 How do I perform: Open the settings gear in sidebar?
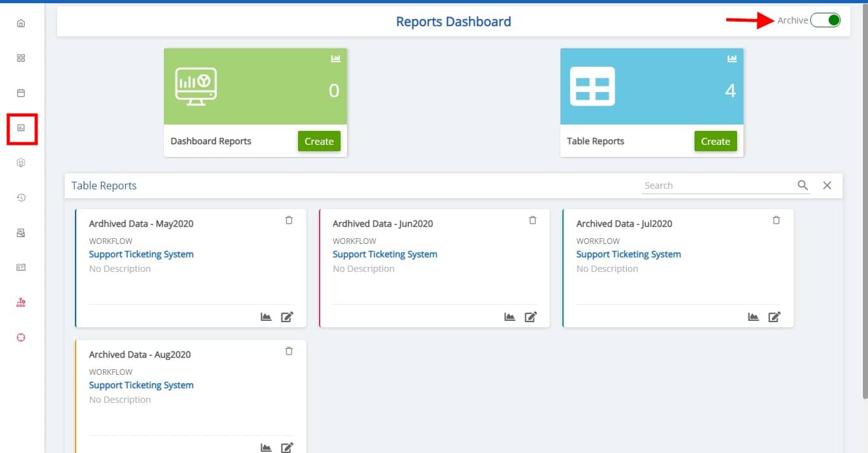click(x=21, y=163)
